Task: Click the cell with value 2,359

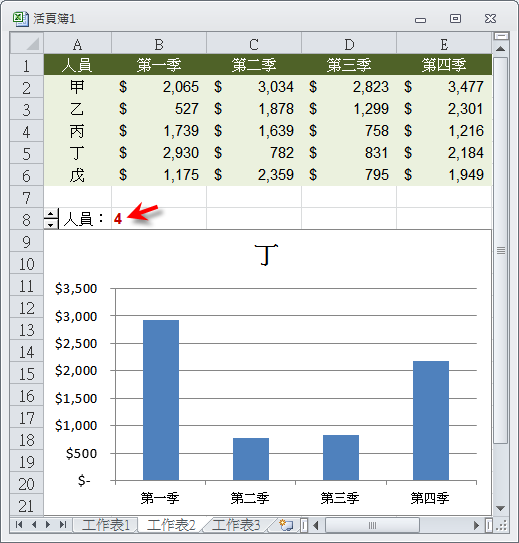Action: tap(254, 175)
